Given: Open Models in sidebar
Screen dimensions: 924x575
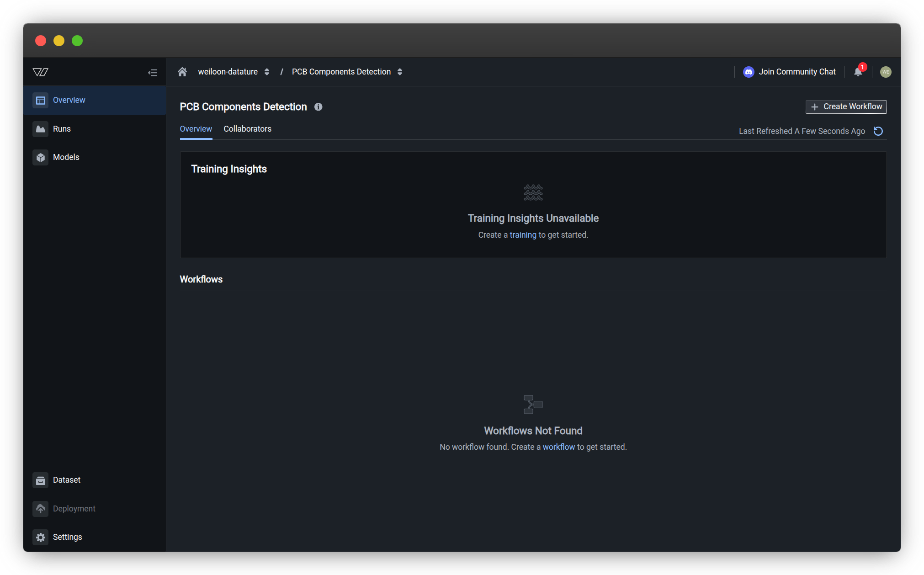Looking at the screenshot, I should 66,157.
